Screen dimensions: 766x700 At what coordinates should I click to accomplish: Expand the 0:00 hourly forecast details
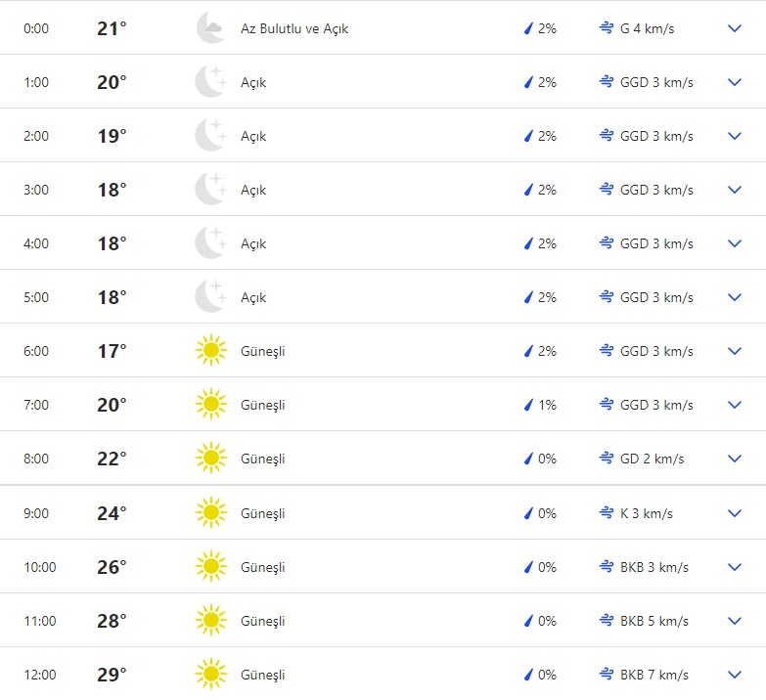[736, 28]
